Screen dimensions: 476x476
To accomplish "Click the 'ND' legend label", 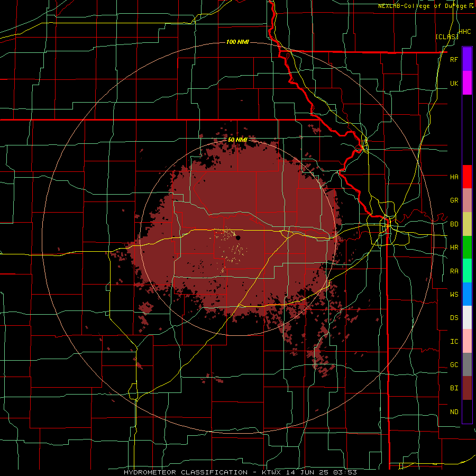I will coord(454,412).
